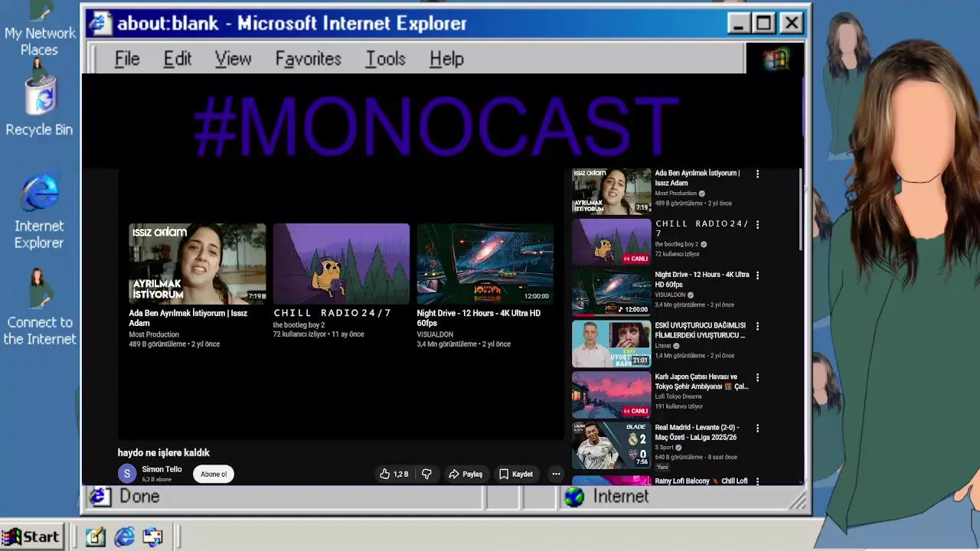
Task: Click sidebar title Karlı Japon Çatısı Havası
Action: pyautogui.click(x=701, y=382)
